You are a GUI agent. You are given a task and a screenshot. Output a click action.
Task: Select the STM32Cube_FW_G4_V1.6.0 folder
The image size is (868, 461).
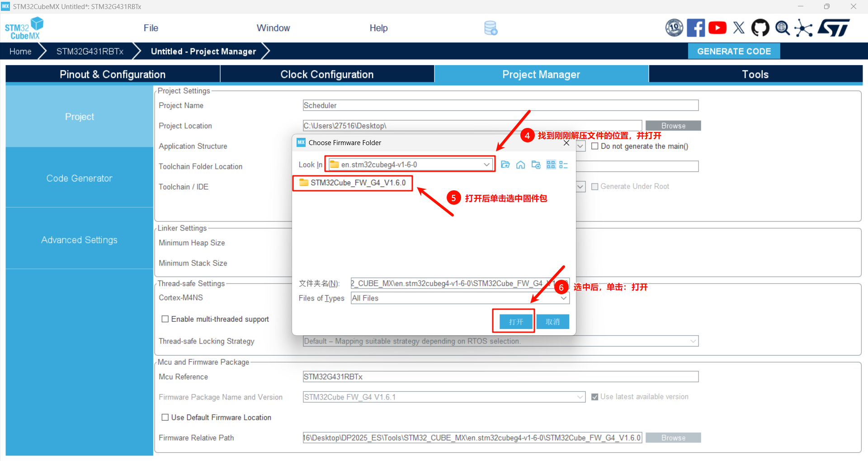(x=353, y=183)
